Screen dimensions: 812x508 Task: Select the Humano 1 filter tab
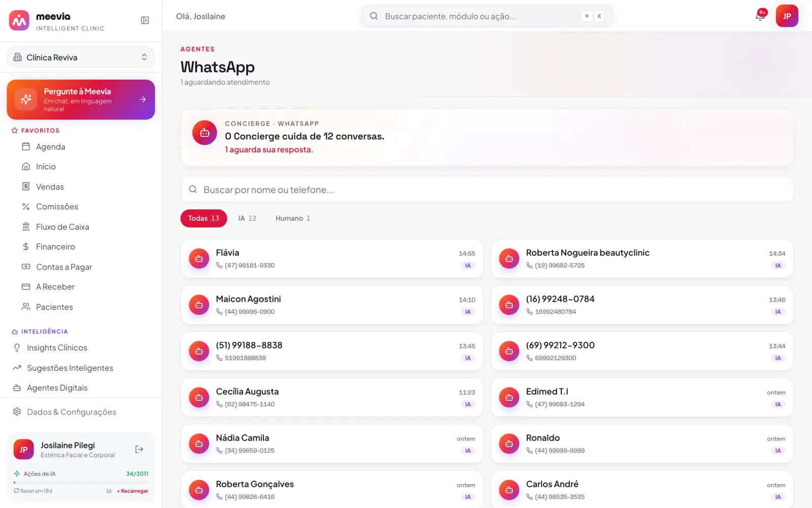pos(293,218)
